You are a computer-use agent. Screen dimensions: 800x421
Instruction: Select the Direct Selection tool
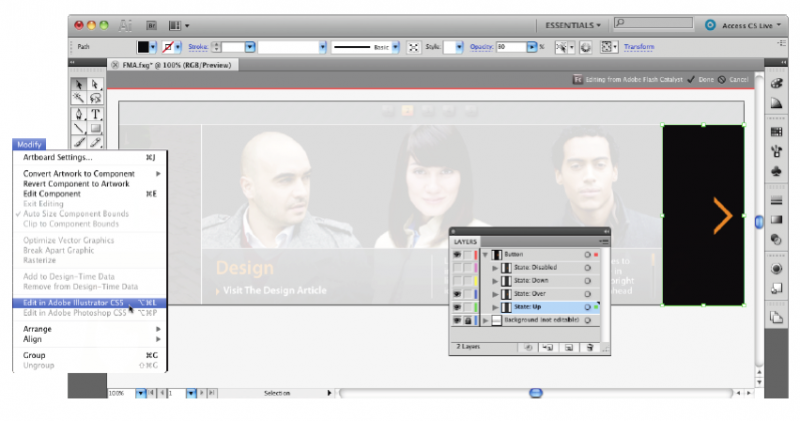[95, 84]
